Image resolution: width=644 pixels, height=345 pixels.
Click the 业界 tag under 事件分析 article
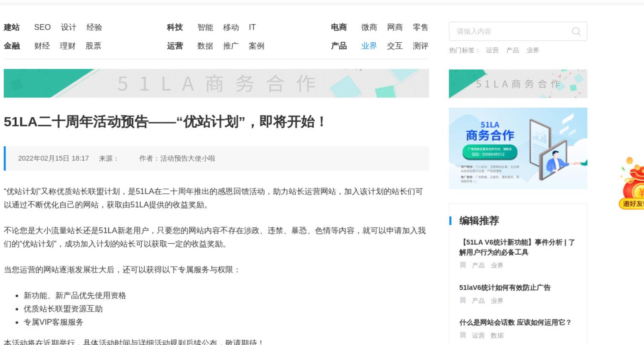pos(497,265)
